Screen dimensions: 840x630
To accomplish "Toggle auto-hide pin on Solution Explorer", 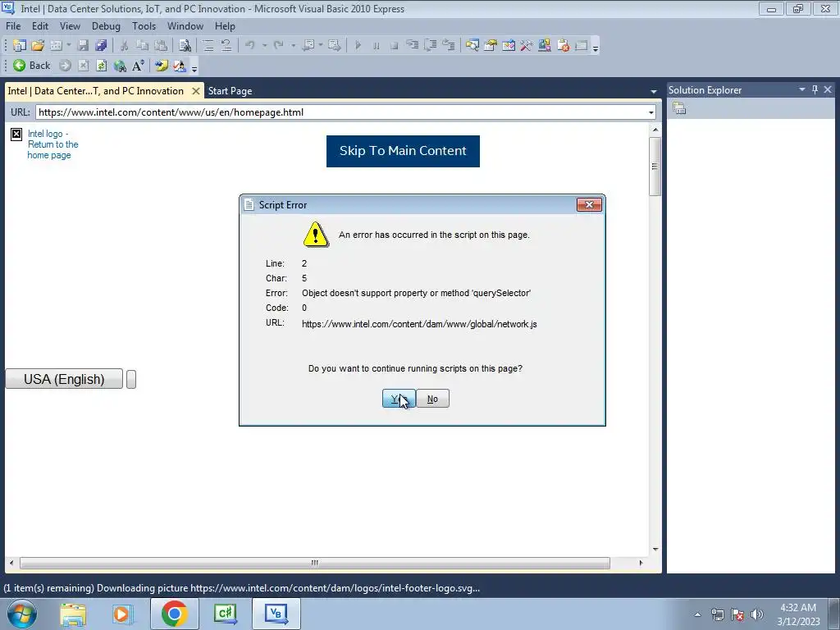I will (815, 89).
